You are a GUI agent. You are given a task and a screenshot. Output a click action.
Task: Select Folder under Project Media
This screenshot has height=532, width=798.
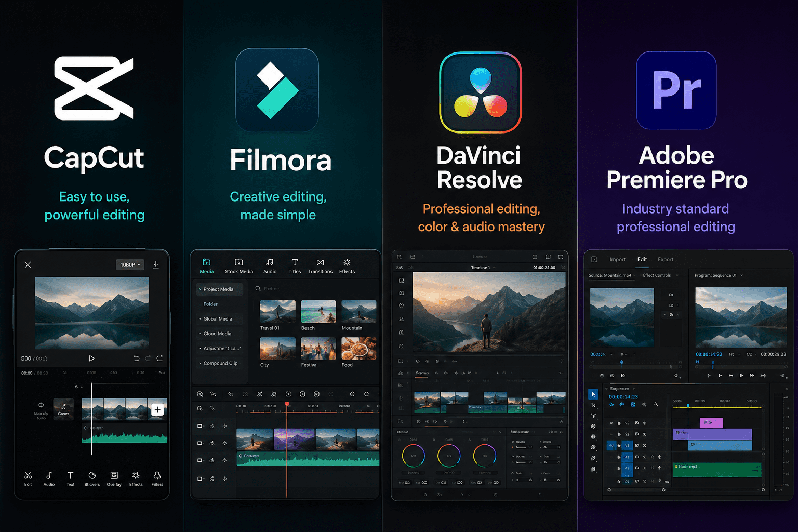pyautogui.click(x=210, y=304)
